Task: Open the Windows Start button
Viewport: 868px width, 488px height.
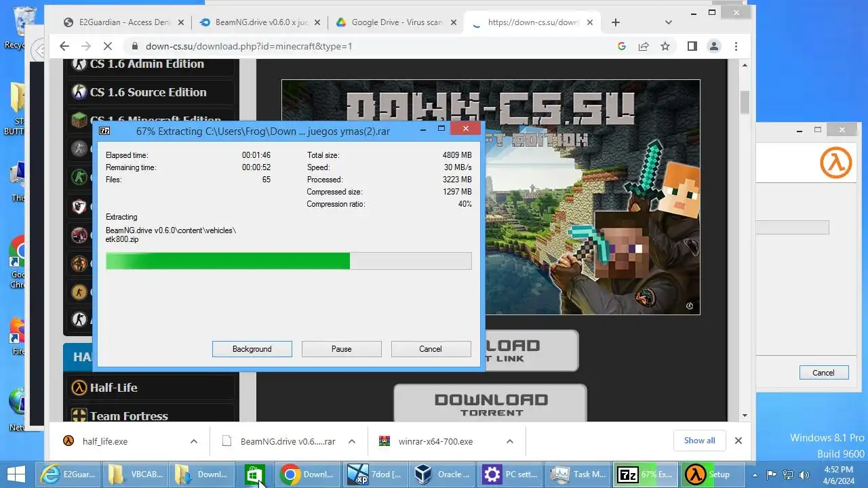Action: [x=15, y=474]
